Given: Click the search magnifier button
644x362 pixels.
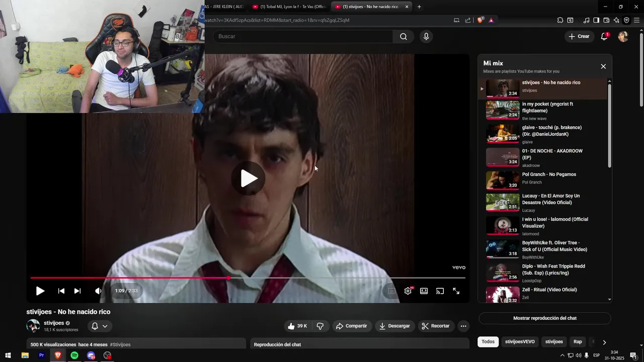Looking at the screenshot, I should (x=404, y=36).
